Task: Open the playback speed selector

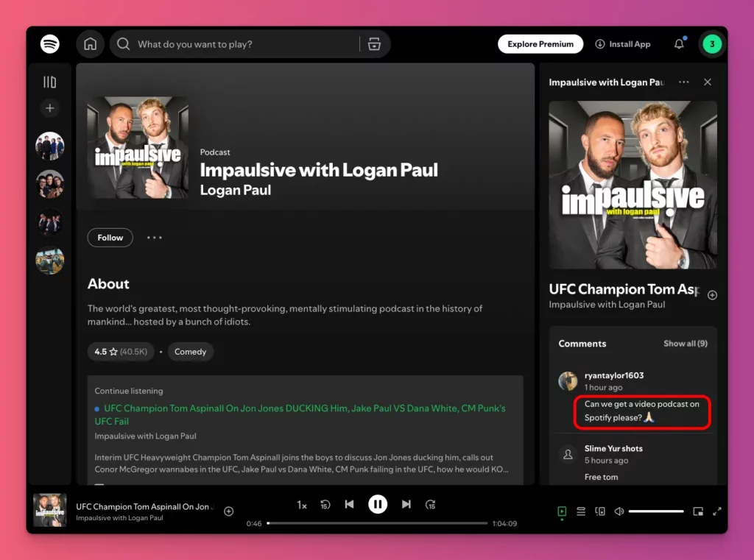Action: (x=301, y=505)
